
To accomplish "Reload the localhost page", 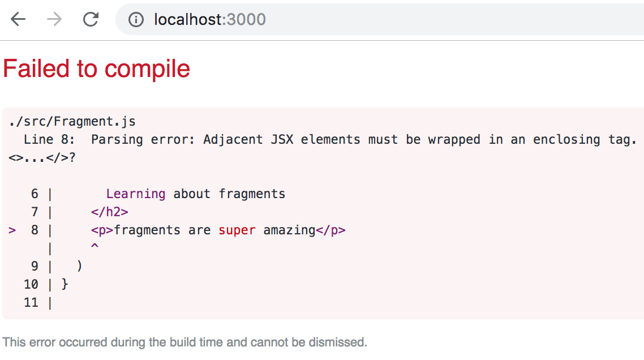I will tap(91, 19).
